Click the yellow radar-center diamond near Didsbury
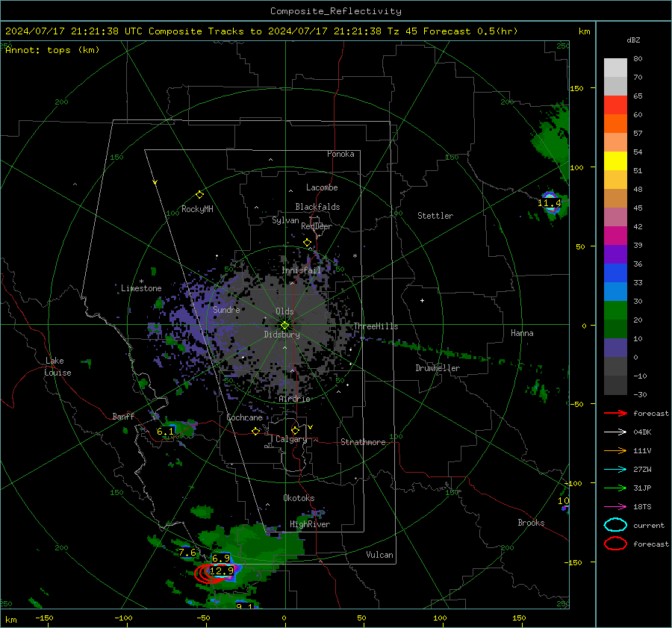This screenshot has width=672, height=628. [284, 326]
